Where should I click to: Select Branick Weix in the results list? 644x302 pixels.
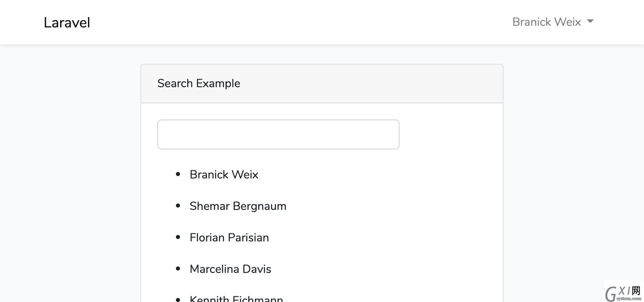(x=224, y=174)
